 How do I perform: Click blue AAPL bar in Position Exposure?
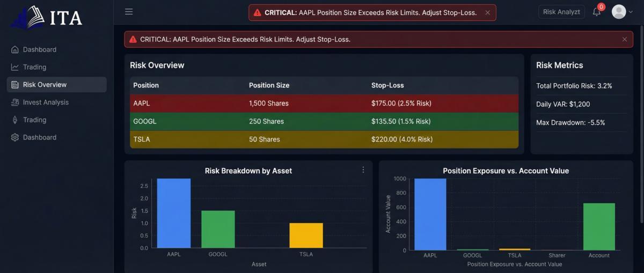click(430, 215)
